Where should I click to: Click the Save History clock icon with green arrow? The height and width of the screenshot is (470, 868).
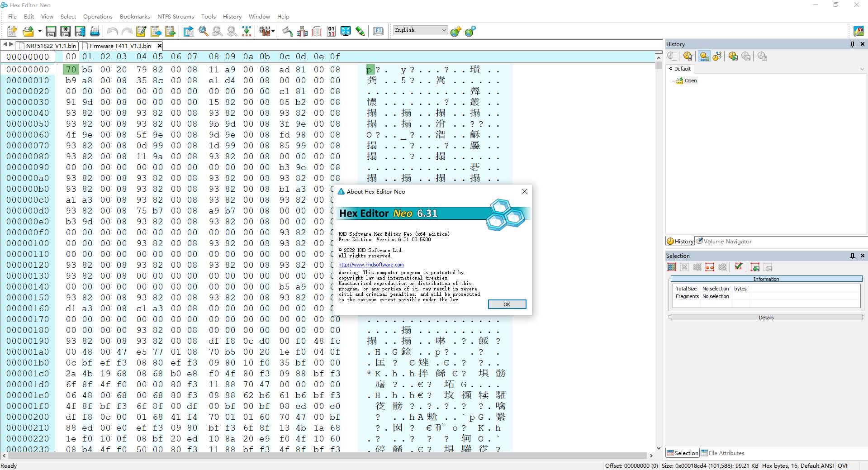coord(733,56)
